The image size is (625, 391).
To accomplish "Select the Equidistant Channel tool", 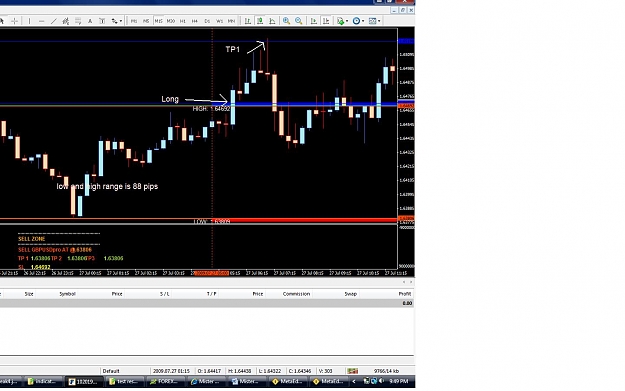I will pyautogui.click(x=66, y=21).
